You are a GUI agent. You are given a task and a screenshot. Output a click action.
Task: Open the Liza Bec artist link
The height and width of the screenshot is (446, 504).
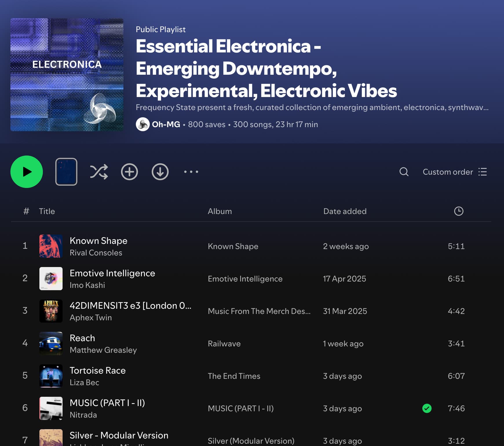85,383
